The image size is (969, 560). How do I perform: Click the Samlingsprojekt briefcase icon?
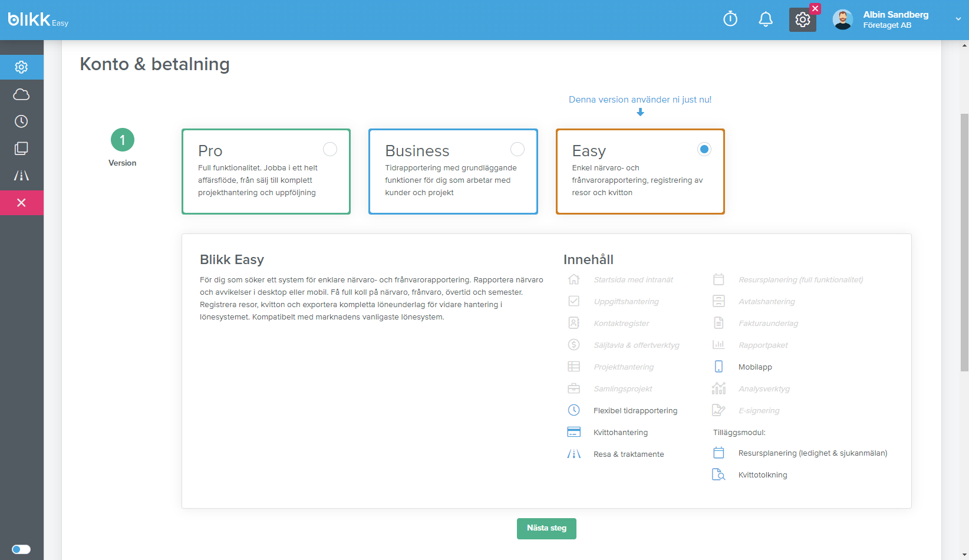(x=574, y=388)
